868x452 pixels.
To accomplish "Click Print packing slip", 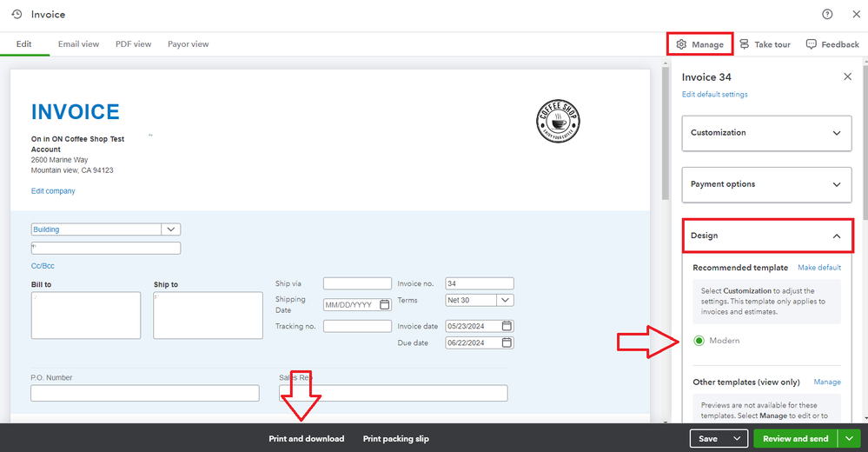I will pyautogui.click(x=396, y=439).
